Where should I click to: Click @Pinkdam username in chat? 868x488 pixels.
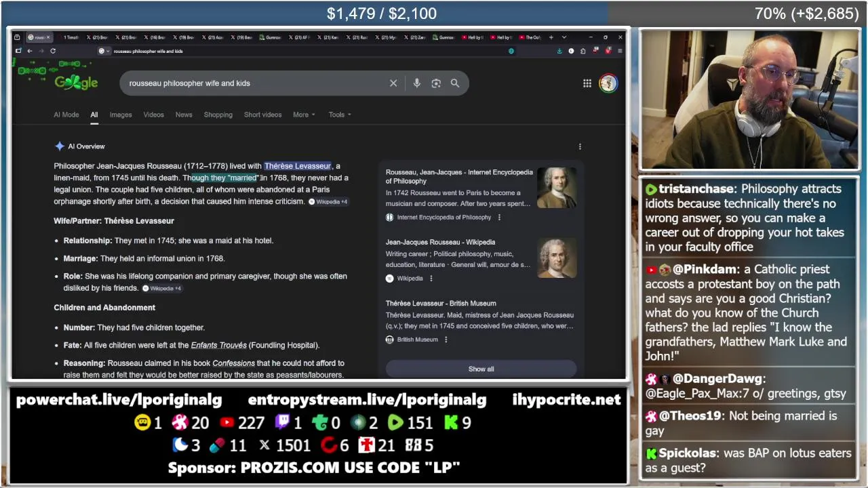pos(705,270)
